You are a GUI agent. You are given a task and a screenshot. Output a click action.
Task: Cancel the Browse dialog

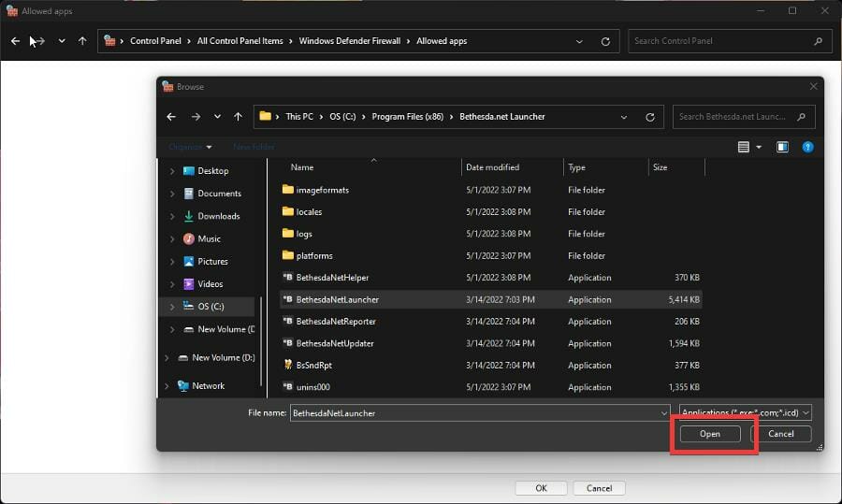[780, 434]
